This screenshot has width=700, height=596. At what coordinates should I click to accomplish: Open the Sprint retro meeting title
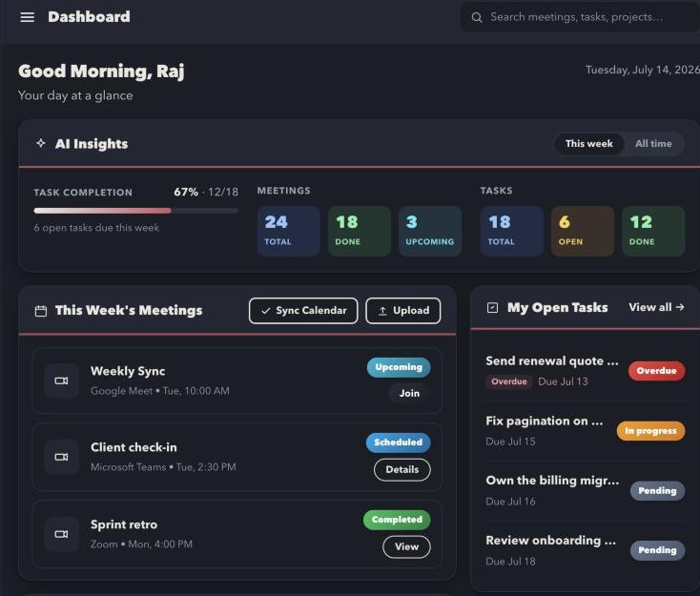[x=124, y=524]
